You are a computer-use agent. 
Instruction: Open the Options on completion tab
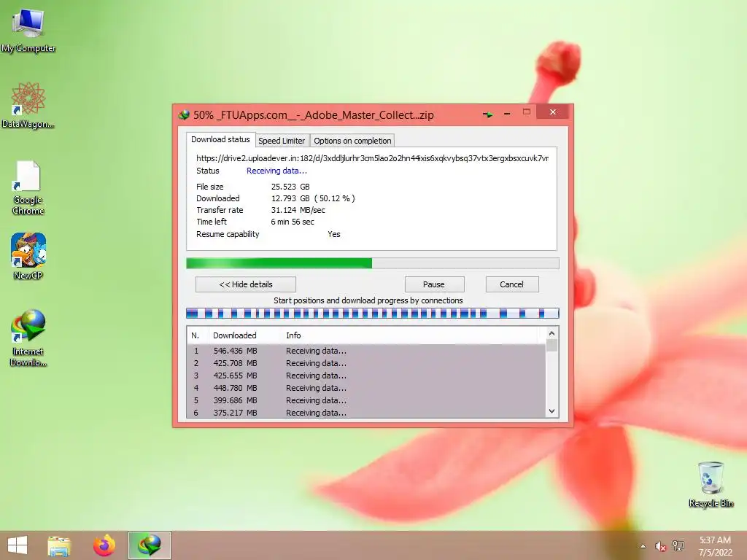coord(352,141)
